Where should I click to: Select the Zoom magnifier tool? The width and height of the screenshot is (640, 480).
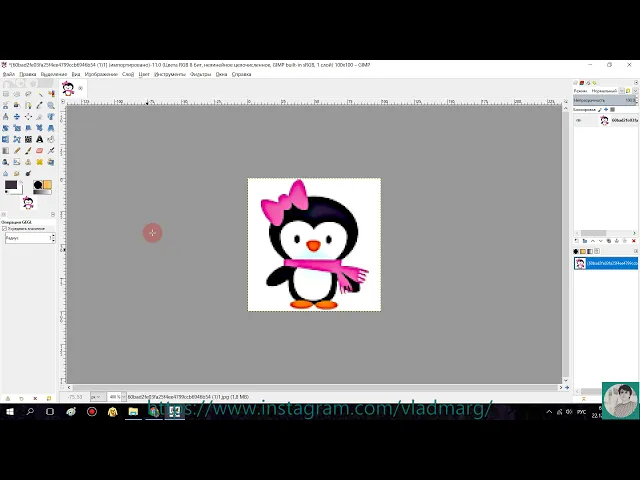point(51,105)
